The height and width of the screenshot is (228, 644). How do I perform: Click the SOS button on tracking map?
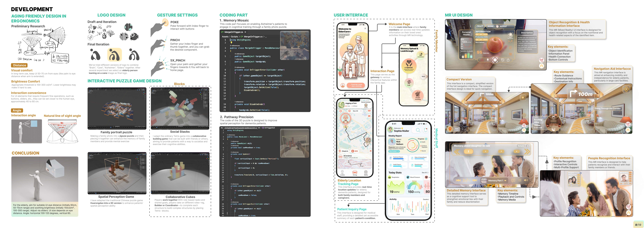point(355,151)
